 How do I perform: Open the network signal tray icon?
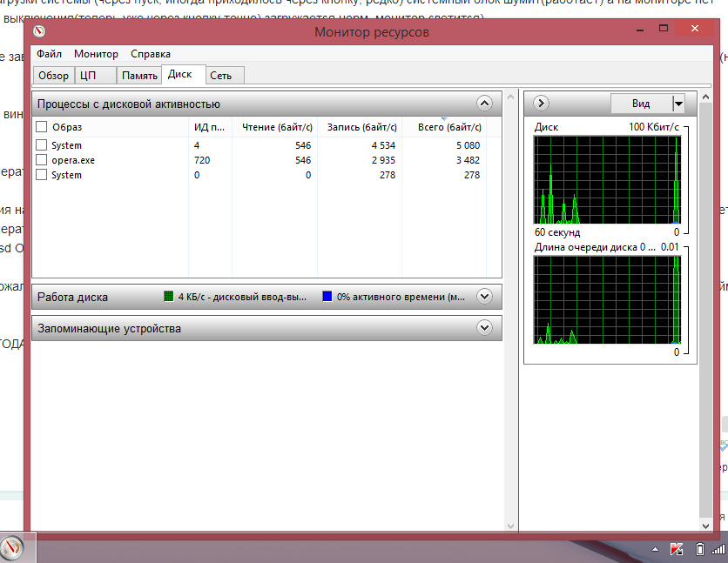[x=718, y=550]
